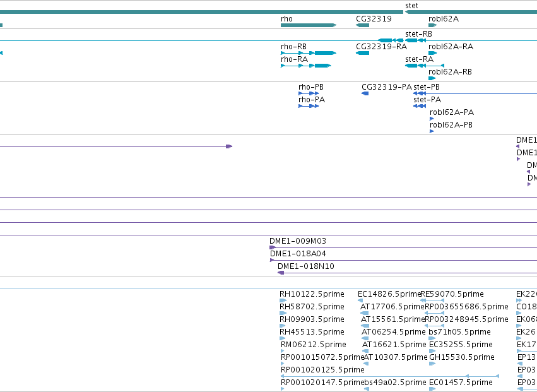The width and height of the screenshot is (537, 392).
Task: Click the AT15561.5prime EST
Action: tap(365, 326)
